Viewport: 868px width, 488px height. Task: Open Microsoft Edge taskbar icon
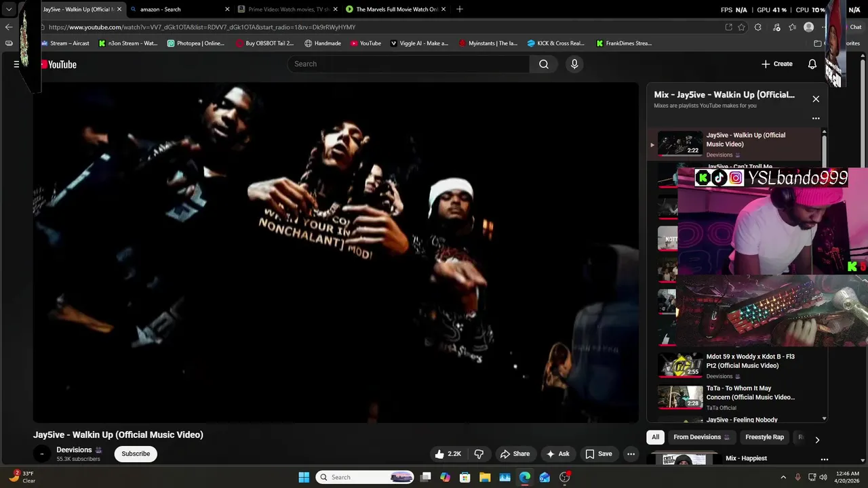click(x=525, y=477)
